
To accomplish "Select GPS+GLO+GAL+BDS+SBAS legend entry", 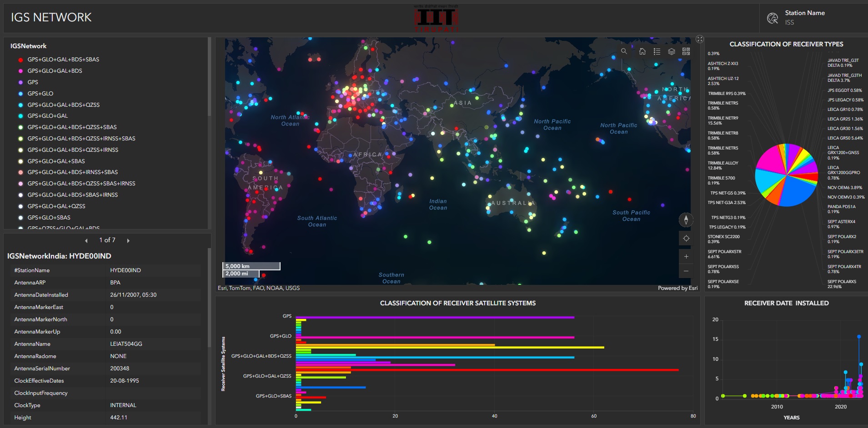I will pyautogui.click(x=63, y=60).
